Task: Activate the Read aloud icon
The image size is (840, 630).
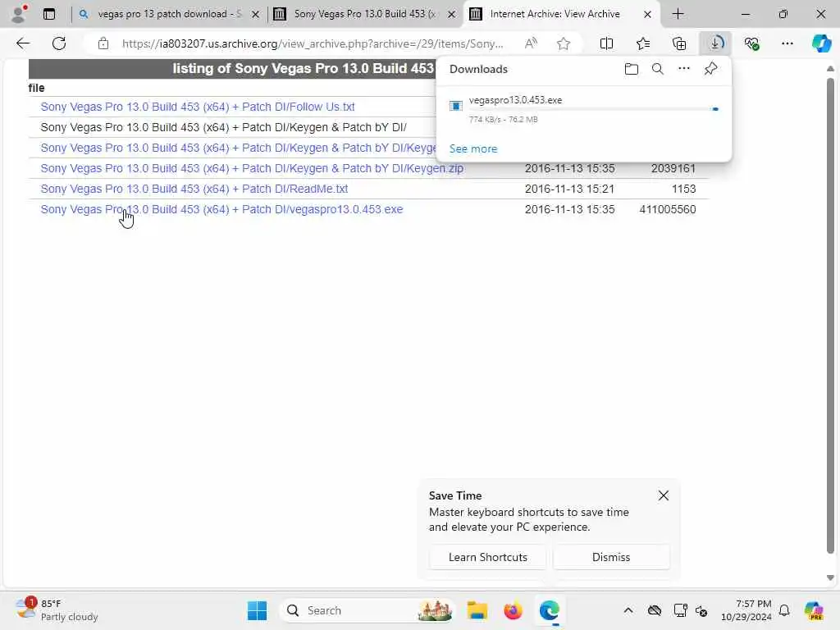Action: 531,43
